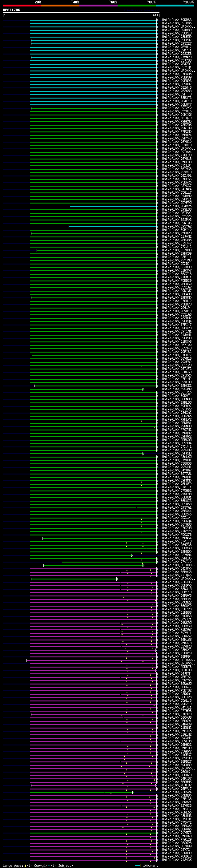Click the UniRef100_Q93XE7 label
Viewport: 197px width, 868px height.
(x=177, y=43)
